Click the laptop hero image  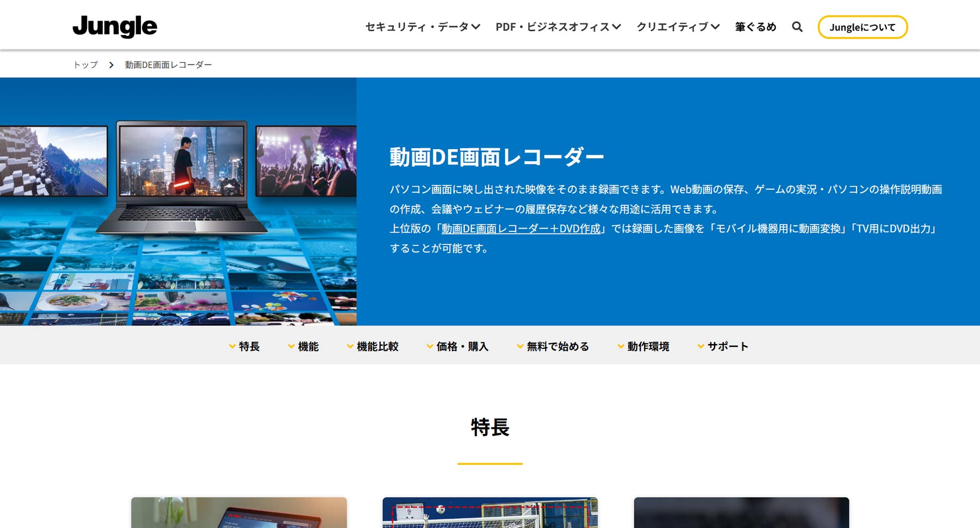[178, 201]
